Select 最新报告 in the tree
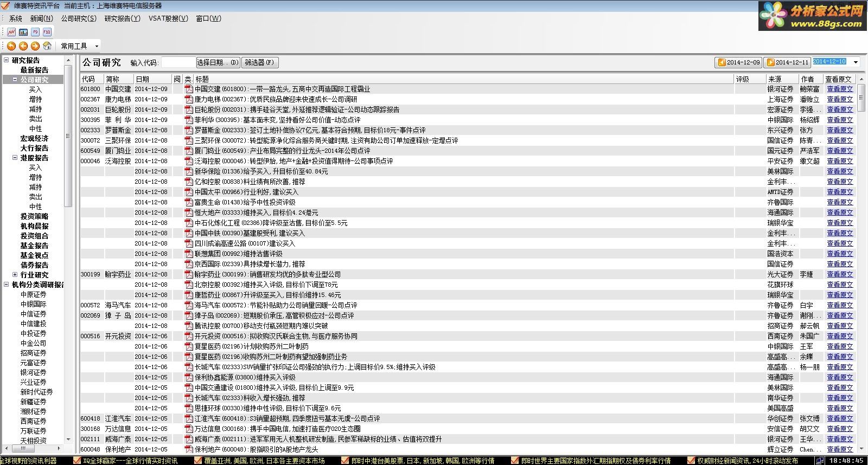The width and height of the screenshot is (868, 465). tap(34, 70)
